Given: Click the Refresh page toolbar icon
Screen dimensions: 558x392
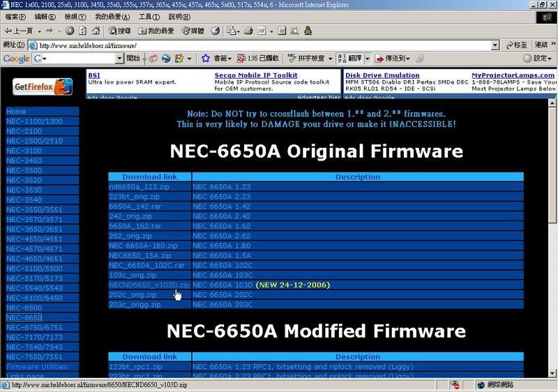Looking at the screenshot, I should 82,31.
